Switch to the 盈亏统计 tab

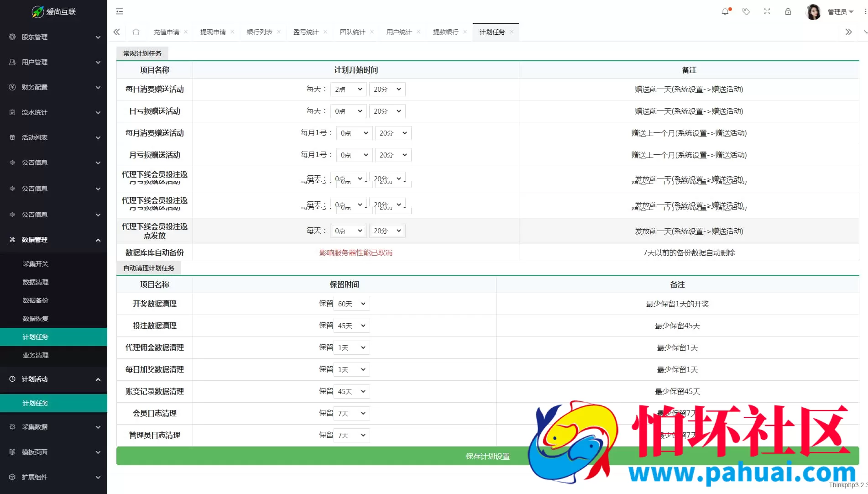[306, 32]
